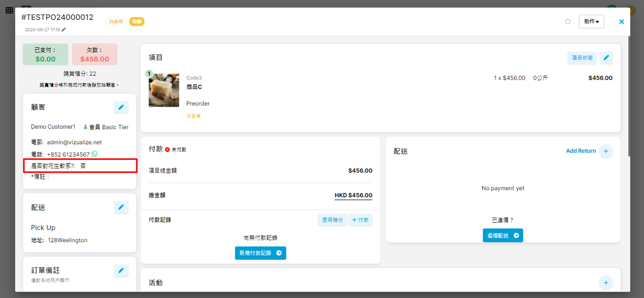Viewport: 644px width, 298px height.
Task: Edit 訂單備註 order notes pencil
Action: [x=121, y=270]
